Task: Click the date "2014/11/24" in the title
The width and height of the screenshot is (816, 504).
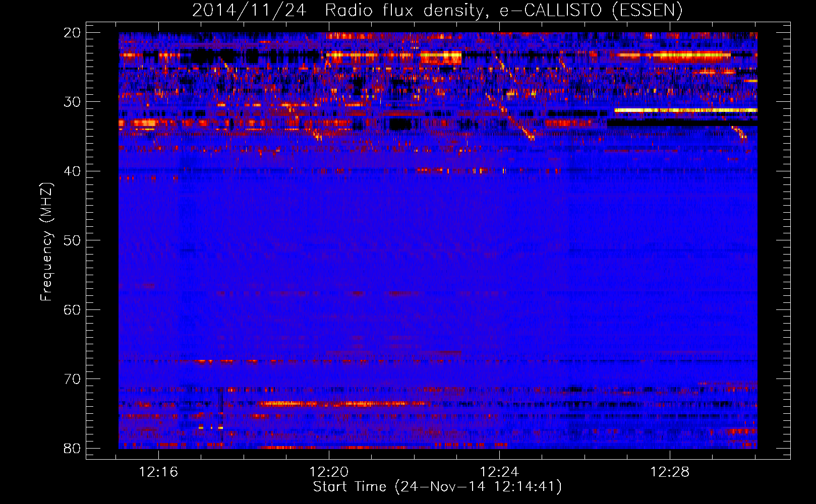Action: [249, 10]
